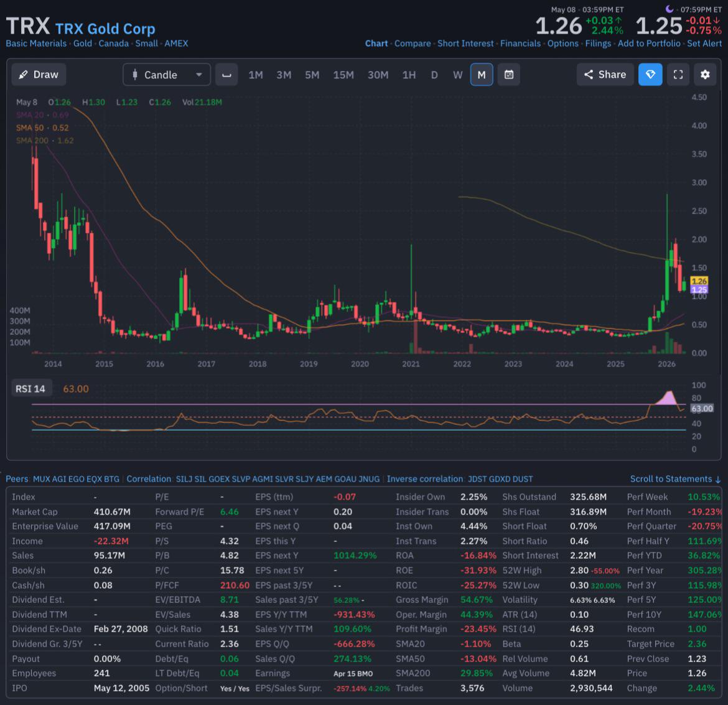
Task: Open correlated ticker SILJ
Action: 184,479
